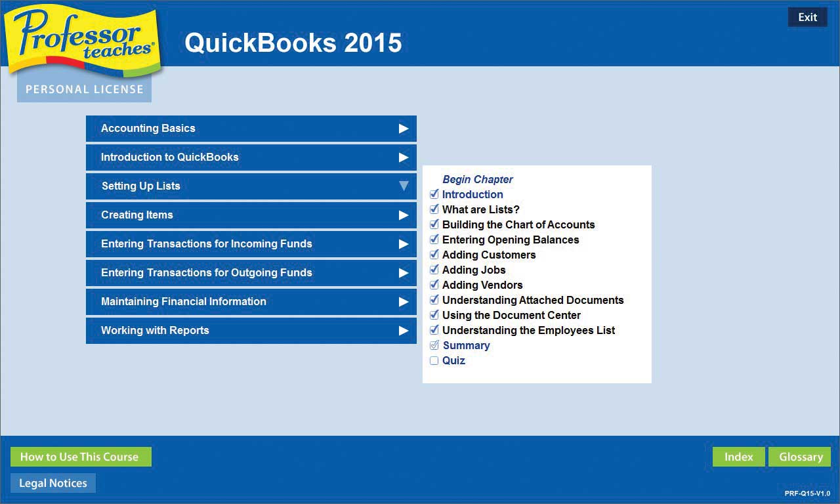Open How to Use This Course
This screenshot has width=840, height=504.
pos(80,457)
